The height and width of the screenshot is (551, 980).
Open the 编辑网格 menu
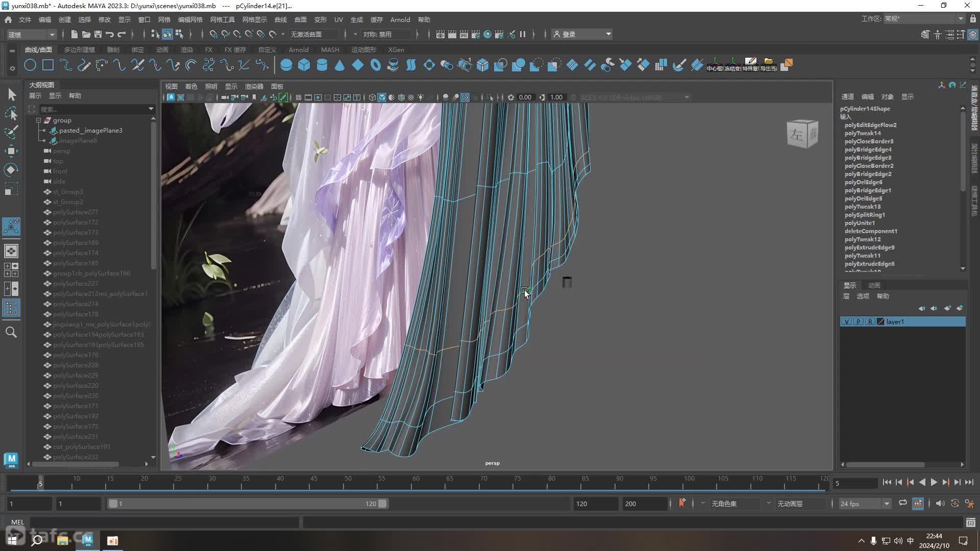190,19
